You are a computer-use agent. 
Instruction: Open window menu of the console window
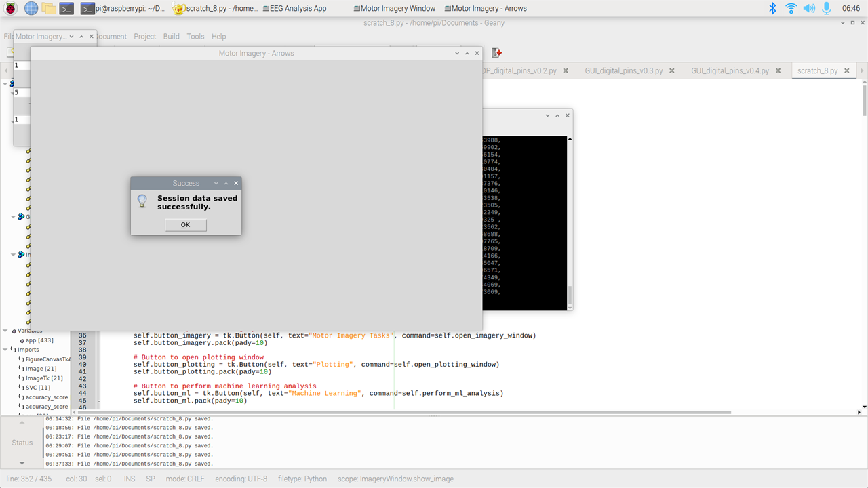(x=548, y=116)
